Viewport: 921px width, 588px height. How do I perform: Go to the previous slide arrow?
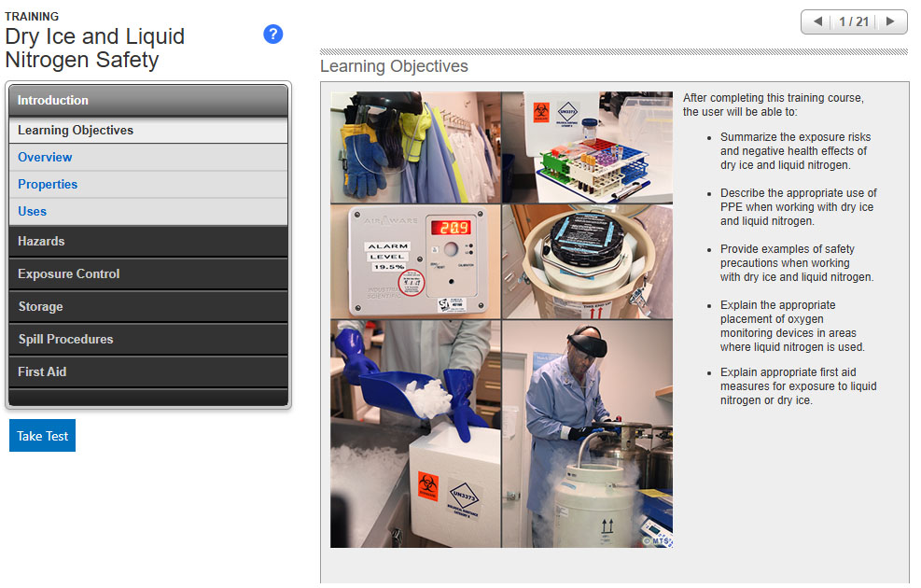(x=818, y=21)
